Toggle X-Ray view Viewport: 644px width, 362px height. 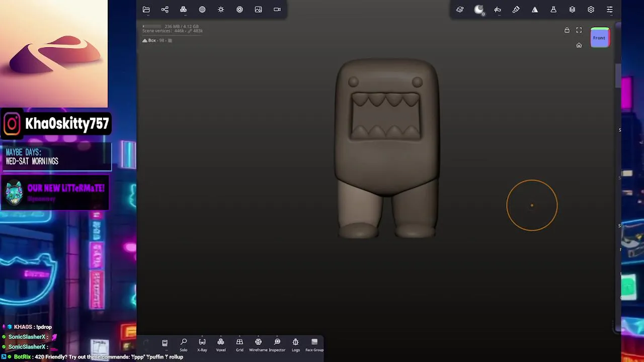click(x=202, y=344)
